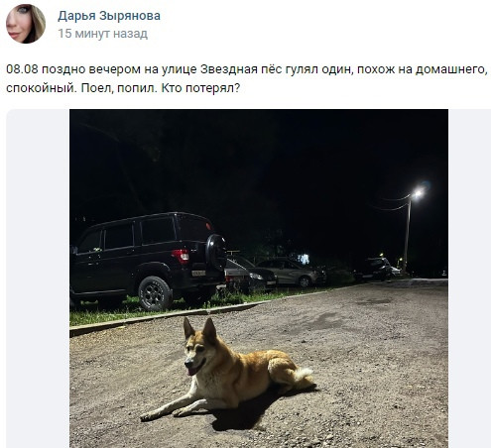This screenshot has height=448, width=491.
Task: Click the post text mentioning улице Звездная
Action: pos(247,78)
